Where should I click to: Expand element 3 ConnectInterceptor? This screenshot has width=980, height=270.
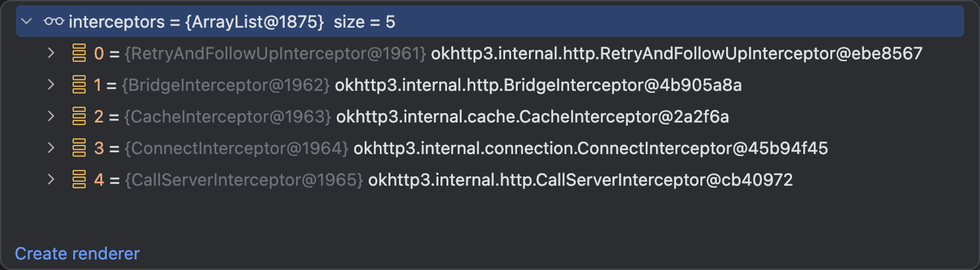(51, 148)
